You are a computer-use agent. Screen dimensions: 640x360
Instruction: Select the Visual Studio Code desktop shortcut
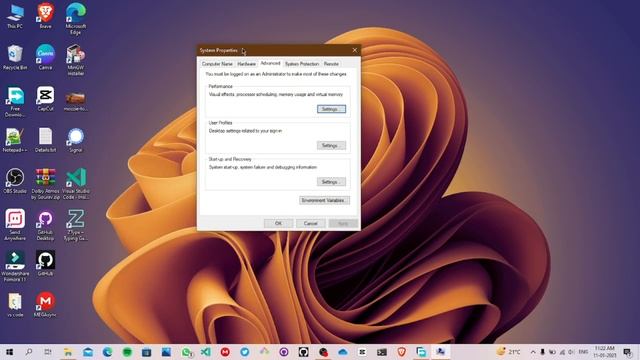pyautogui.click(x=76, y=184)
